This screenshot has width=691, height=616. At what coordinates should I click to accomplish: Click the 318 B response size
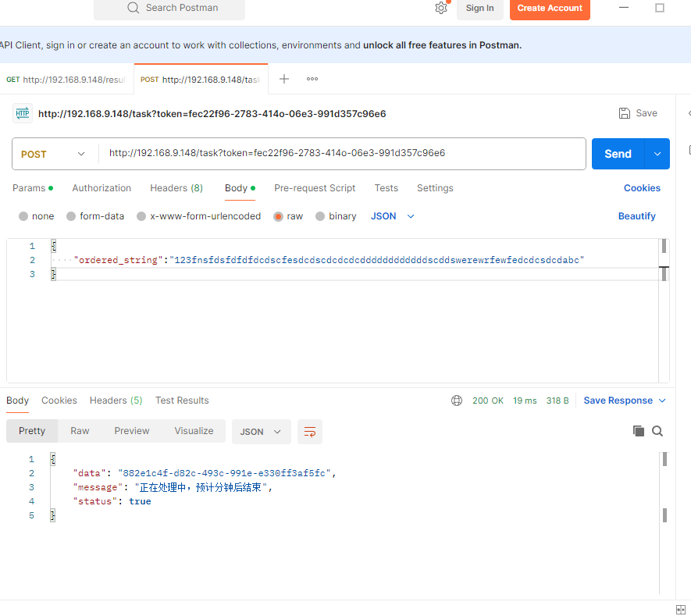pyautogui.click(x=557, y=401)
